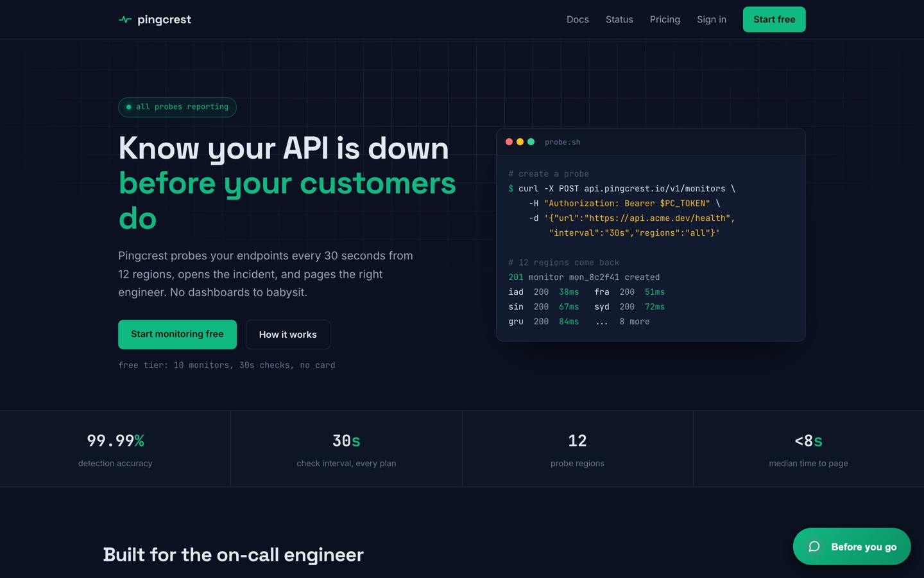Click the '201 monitor mon_8c2f41 created' line

584,277
